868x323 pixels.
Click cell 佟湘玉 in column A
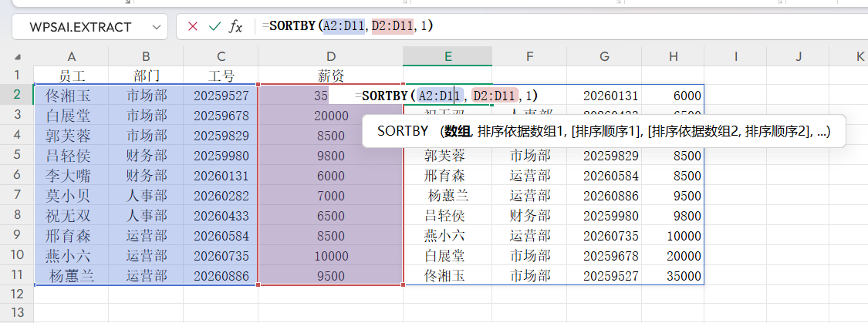click(72, 95)
